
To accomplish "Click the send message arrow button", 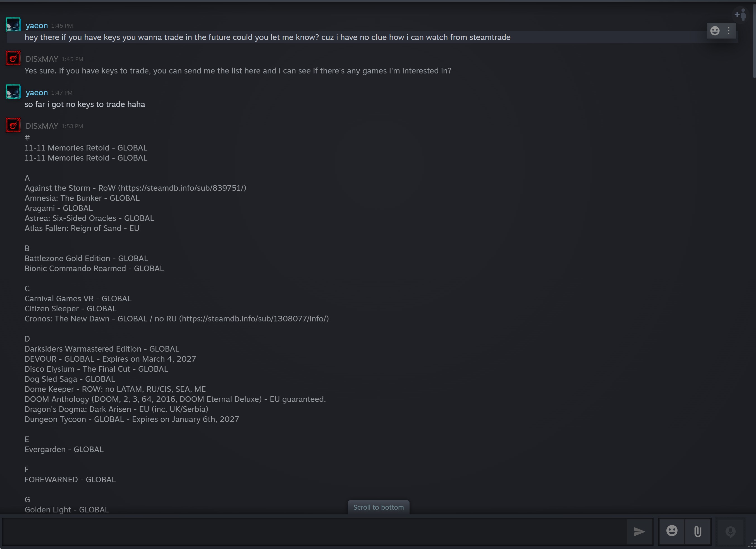I will click(639, 531).
